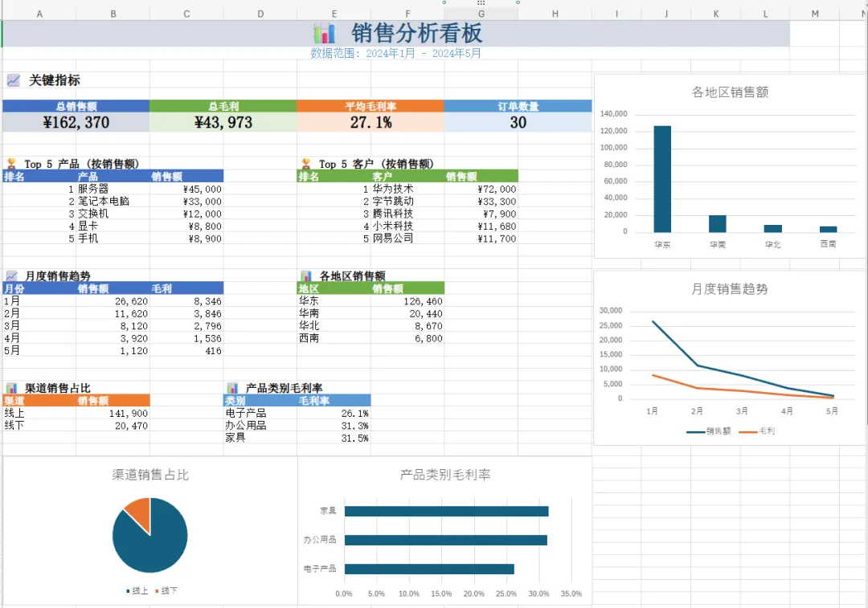Click the 产品类别毛利率 chart title
868x608 pixels.
pos(445,475)
